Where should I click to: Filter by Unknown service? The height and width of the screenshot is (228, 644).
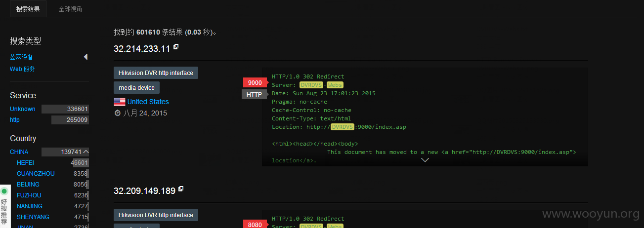coord(23,109)
